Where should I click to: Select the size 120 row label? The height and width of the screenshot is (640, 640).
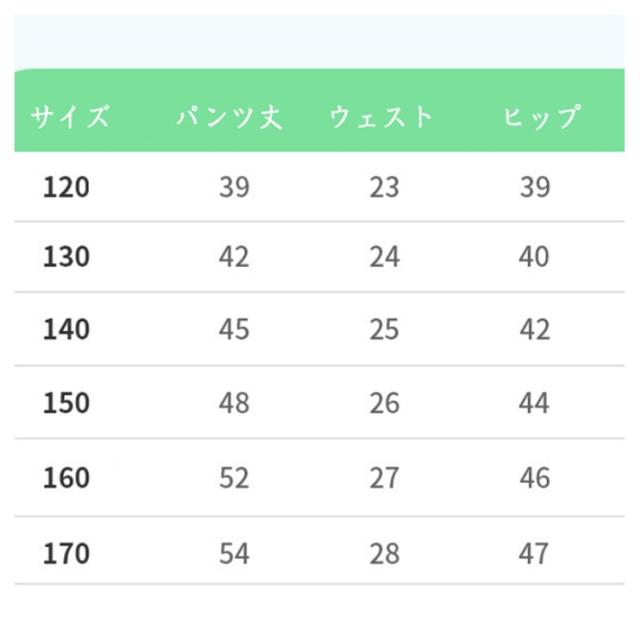click(x=66, y=187)
